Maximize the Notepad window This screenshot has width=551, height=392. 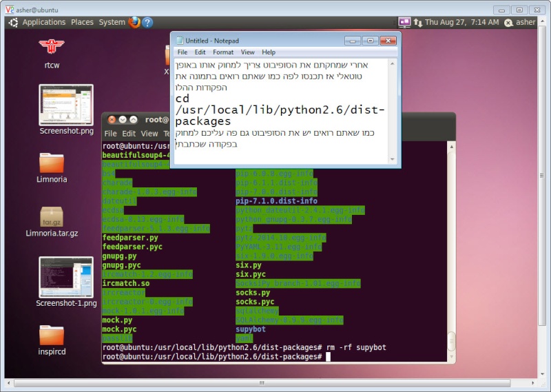coord(371,41)
